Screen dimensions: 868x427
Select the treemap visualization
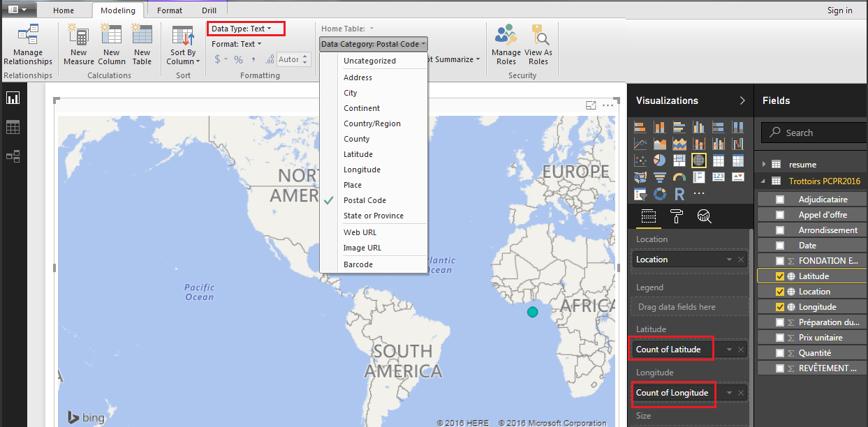[x=679, y=160]
